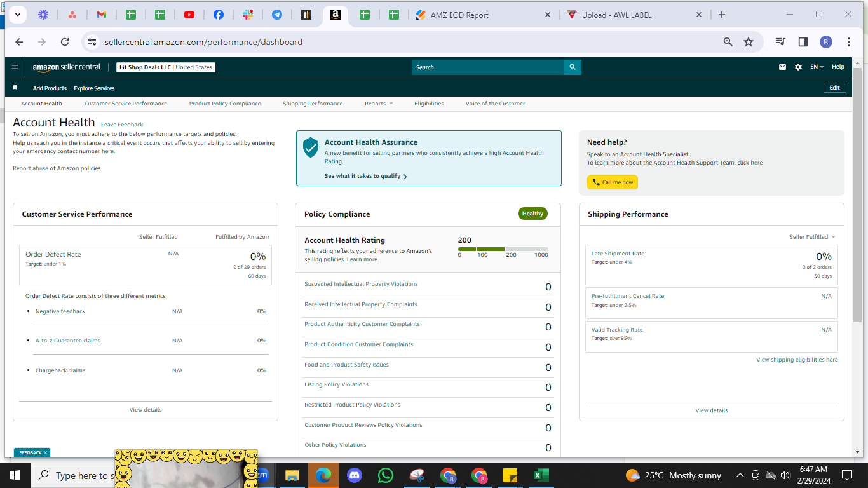Click the Amazon Seller Central logo

pyautogui.click(x=67, y=67)
